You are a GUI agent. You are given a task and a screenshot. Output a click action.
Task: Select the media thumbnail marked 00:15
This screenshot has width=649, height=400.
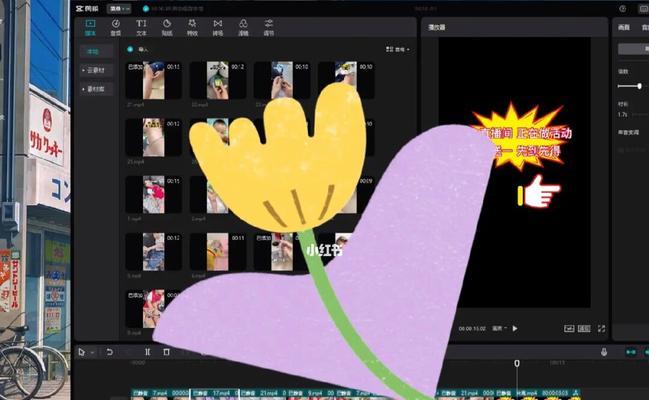154,195
